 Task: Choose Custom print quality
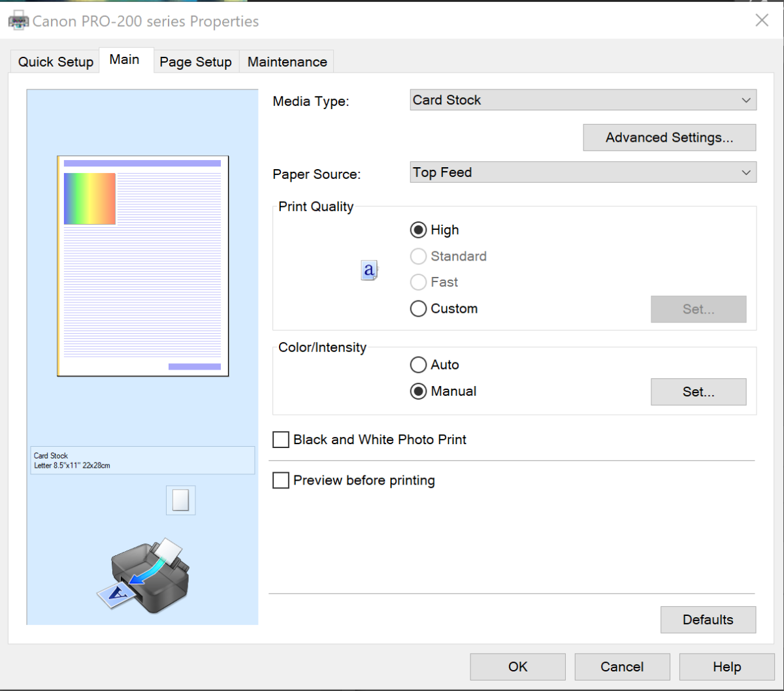click(x=444, y=308)
